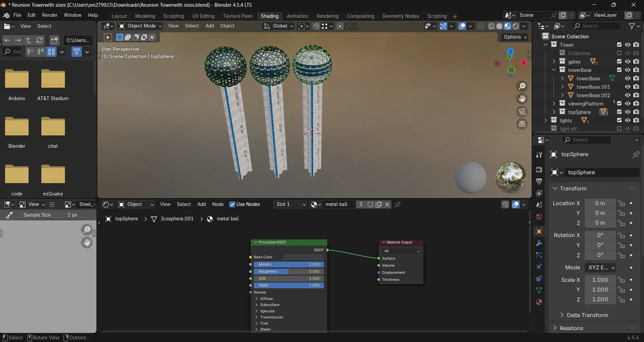This screenshot has height=342, width=644.
Task: Click the zoom magnifier icon in 3D viewport
Action: [522, 86]
